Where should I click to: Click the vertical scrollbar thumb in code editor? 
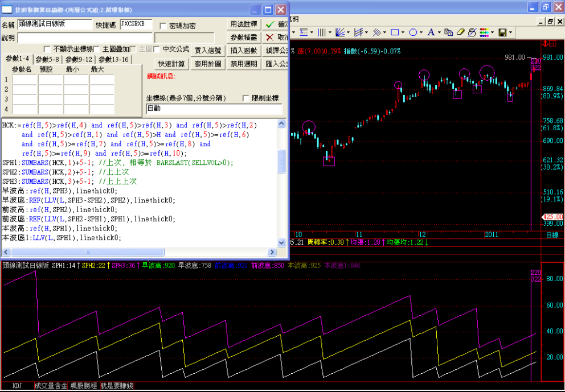282,162
